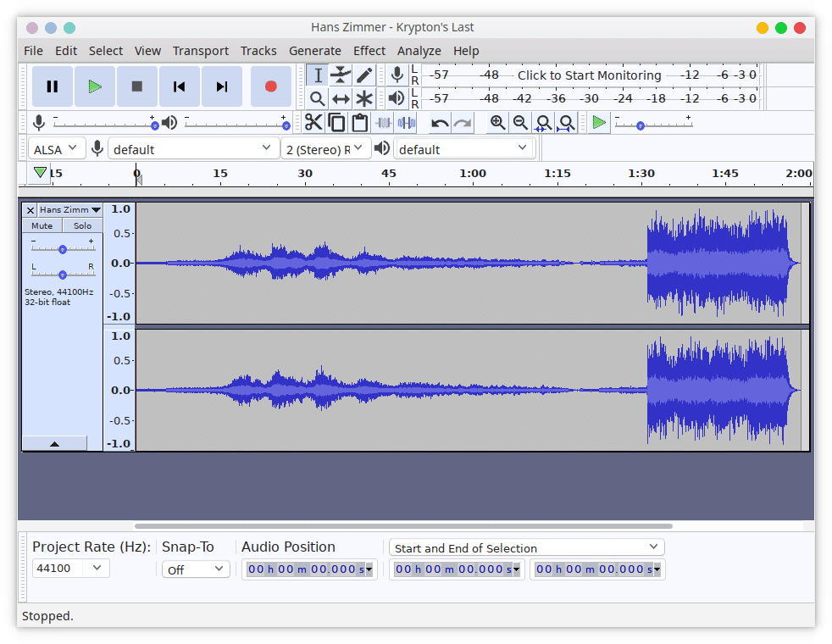Select the Multi-Tool asterisk icon
The height and width of the screenshot is (644, 832).
(364, 98)
